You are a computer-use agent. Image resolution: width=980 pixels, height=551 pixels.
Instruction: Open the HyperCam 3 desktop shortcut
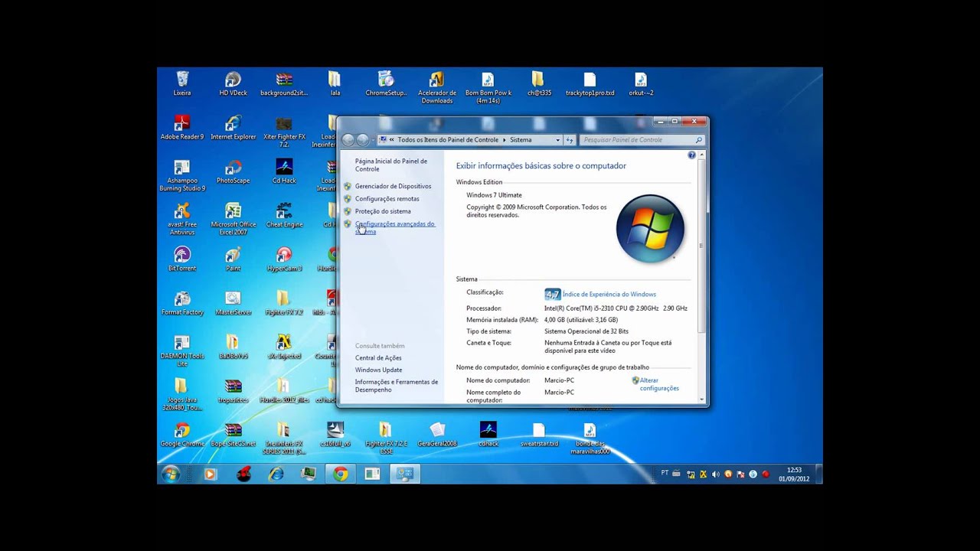284,259
